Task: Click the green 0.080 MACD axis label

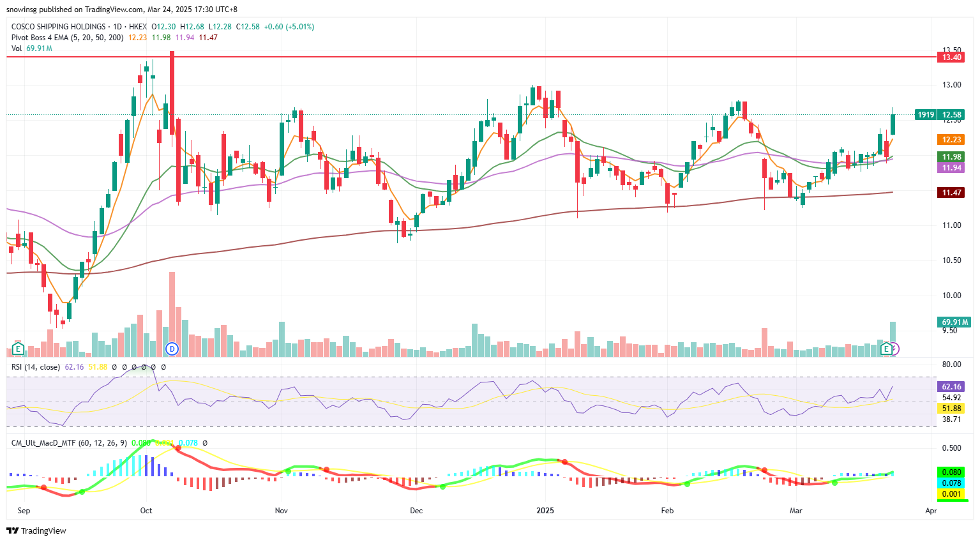Action: tap(951, 472)
